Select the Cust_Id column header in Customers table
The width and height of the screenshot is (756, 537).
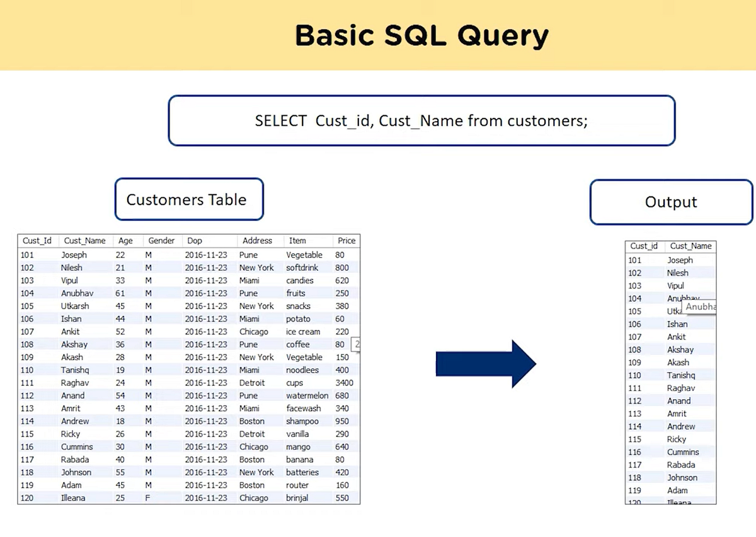[37, 240]
